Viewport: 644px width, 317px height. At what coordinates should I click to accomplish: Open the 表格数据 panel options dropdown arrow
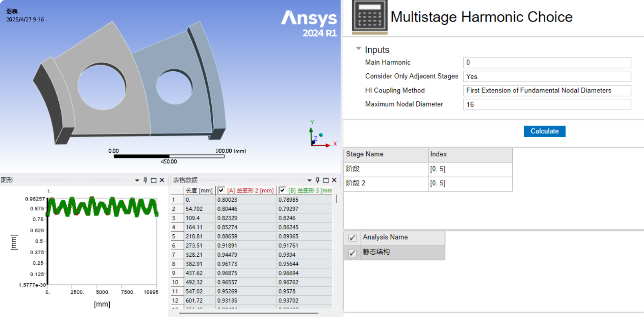pyautogui.click(x=310, y=180)
